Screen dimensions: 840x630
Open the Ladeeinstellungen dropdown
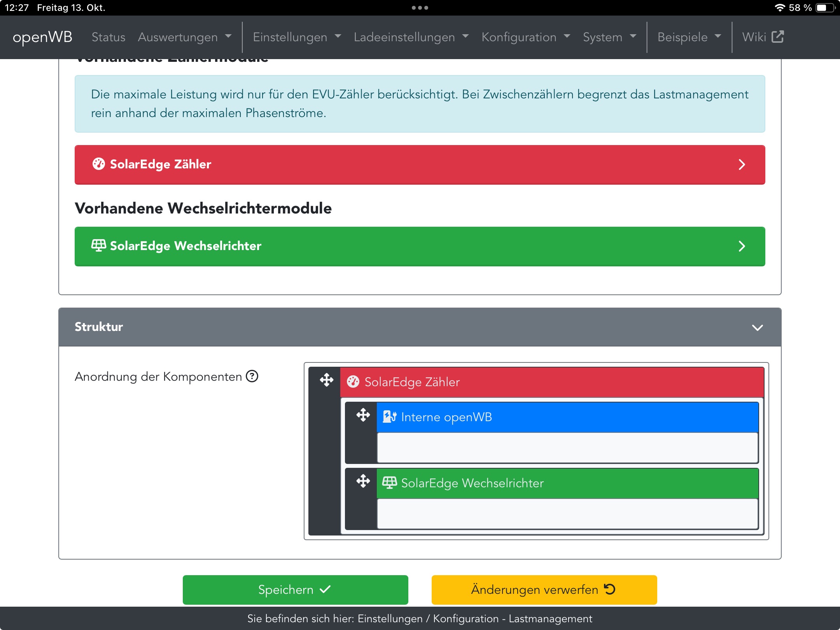point(411,37)
